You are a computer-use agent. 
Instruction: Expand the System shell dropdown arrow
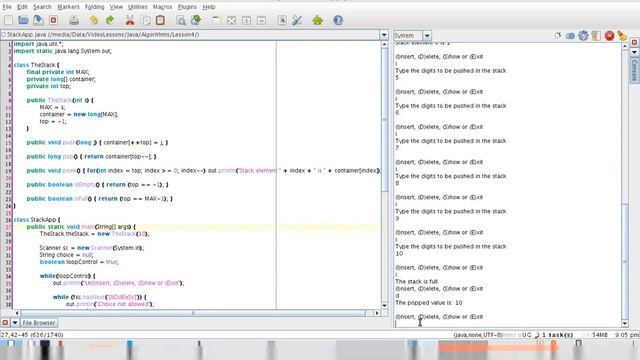coord(427,36)
